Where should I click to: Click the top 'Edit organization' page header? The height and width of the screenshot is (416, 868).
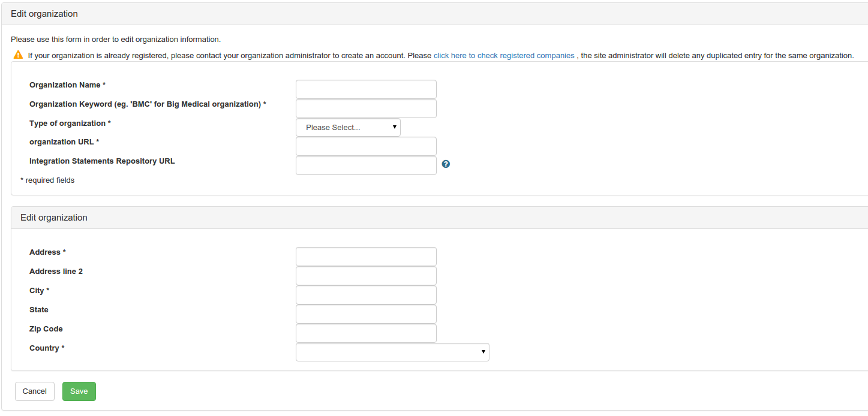click(44, 14)
